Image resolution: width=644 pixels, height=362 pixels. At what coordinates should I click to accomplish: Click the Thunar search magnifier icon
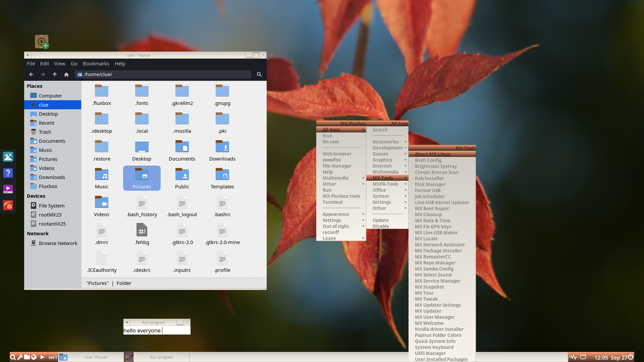tap(259, 74)
